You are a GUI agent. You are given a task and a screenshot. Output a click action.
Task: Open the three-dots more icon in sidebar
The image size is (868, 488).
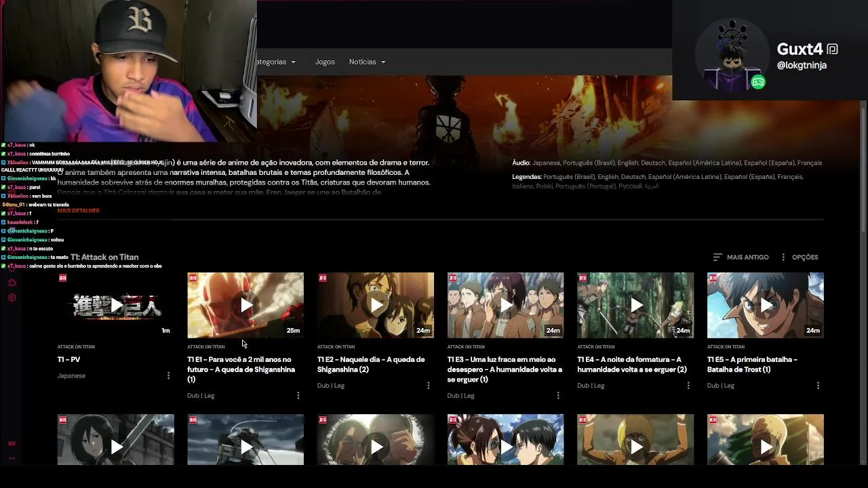pyautogui.click(x=12, y=458)
